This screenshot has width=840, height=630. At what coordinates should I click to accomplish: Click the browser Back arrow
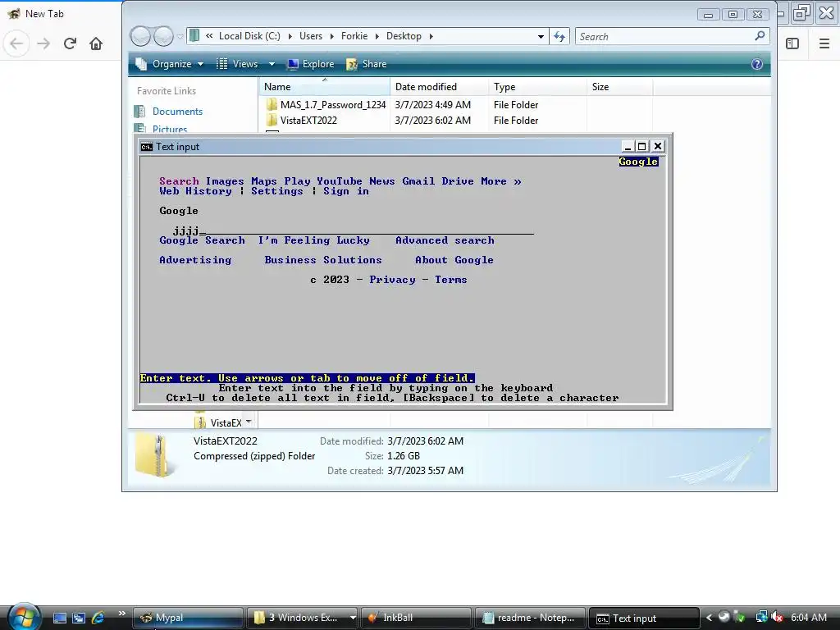[x=16, y=43]
